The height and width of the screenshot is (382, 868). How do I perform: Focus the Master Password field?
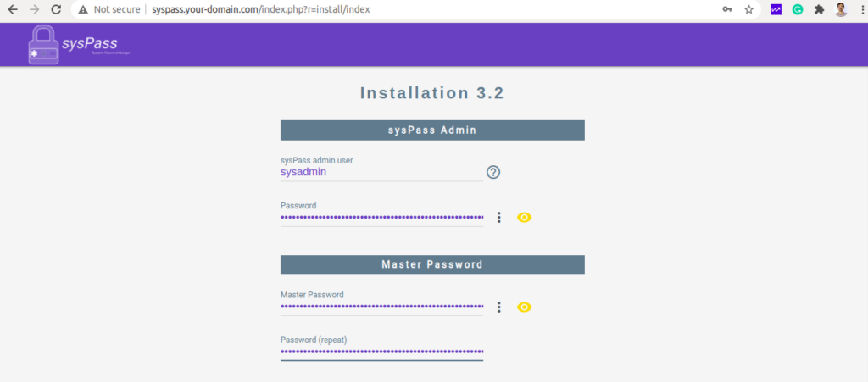(381, 307)
